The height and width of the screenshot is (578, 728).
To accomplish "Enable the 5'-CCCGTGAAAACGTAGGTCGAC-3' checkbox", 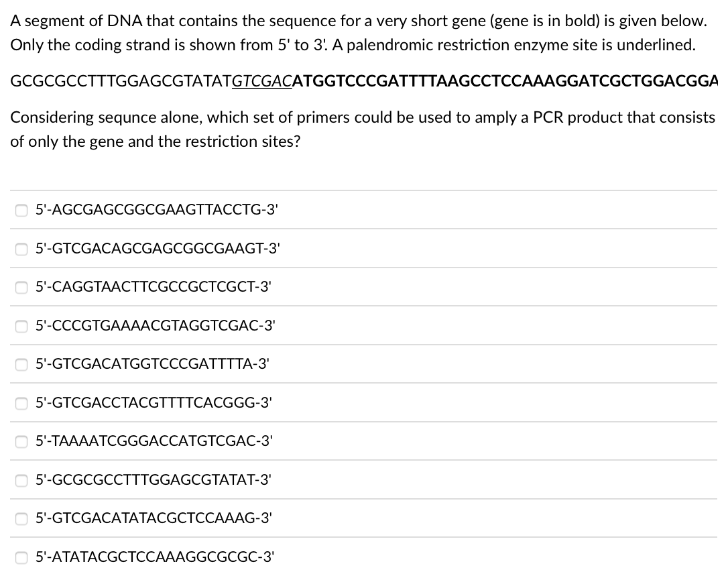I will click(x=22, y=326).
